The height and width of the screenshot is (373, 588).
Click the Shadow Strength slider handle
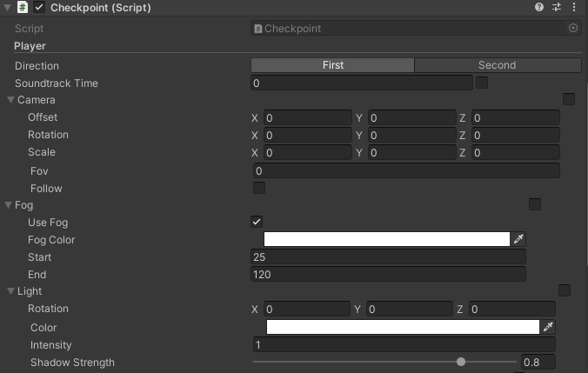461,362
